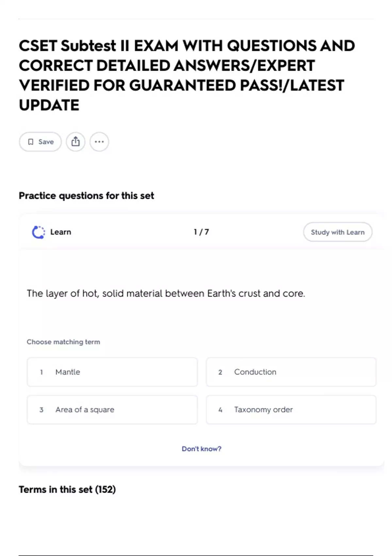Click the Save button label text
This screenshot has height=556, width=392.
46,142
